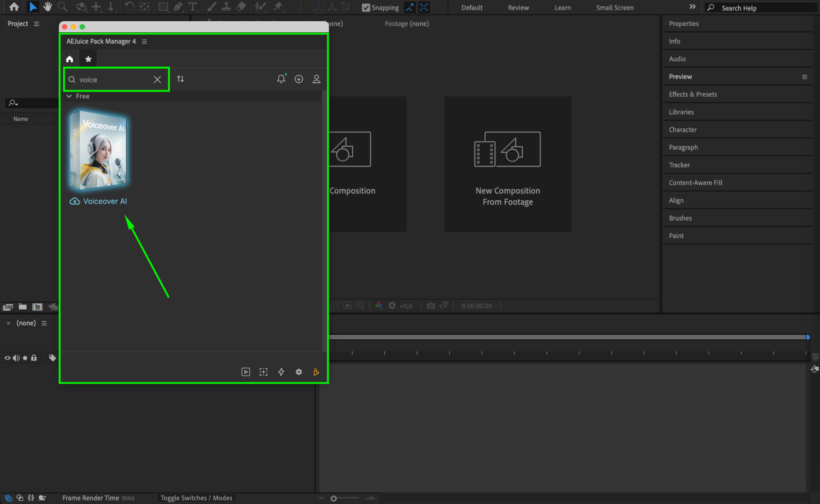
Task: Open AEJuice Pack Manager panel menu
Action: [x=144, y=41]
